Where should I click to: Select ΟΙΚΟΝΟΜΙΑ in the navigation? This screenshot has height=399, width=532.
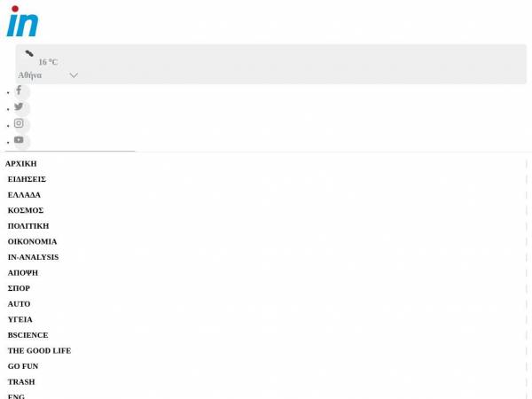pyautogui.click(x=33, y=241)
